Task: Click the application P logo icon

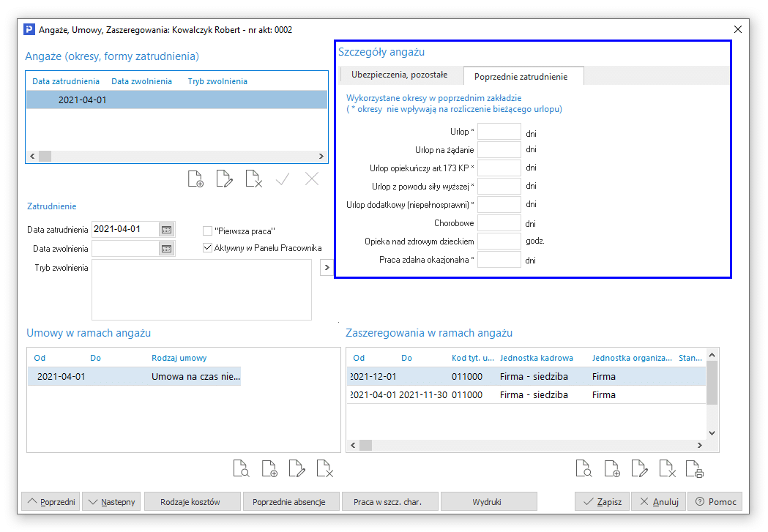Action: (x=29, y=29)
